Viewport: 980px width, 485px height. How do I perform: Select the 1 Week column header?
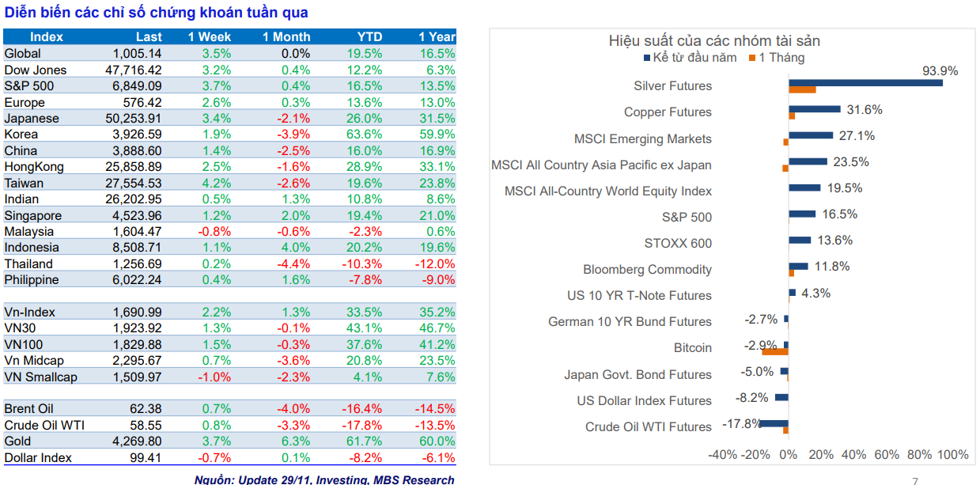coord(210,37)
